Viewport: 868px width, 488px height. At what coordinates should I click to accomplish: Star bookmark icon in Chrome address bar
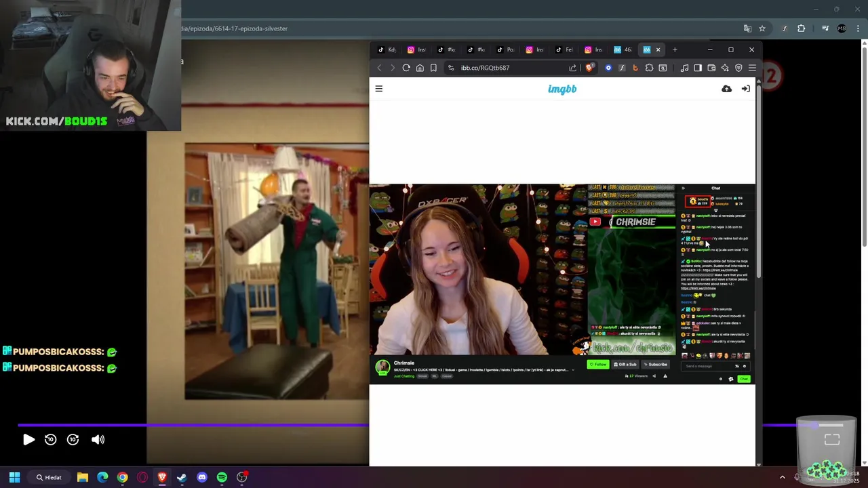[762, 28]
